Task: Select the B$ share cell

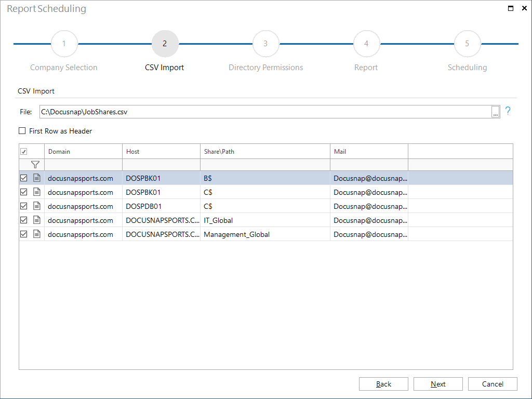Action: pyautogui.click(x=265, y=178)
